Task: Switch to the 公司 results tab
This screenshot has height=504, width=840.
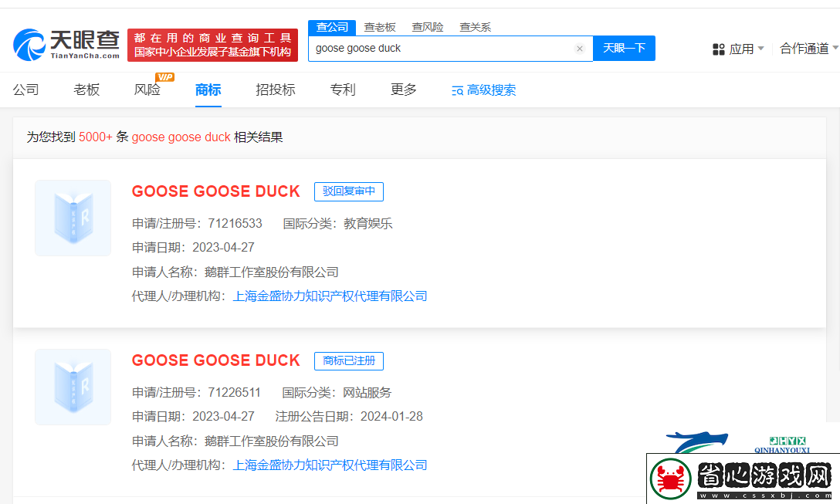Action: (25, 90)
